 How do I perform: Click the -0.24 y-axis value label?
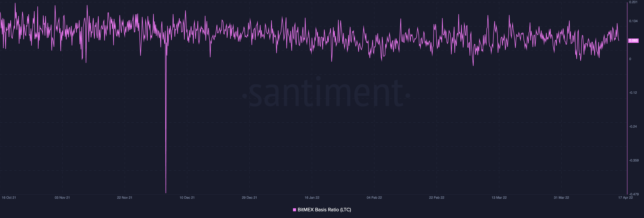coord(633,126)
